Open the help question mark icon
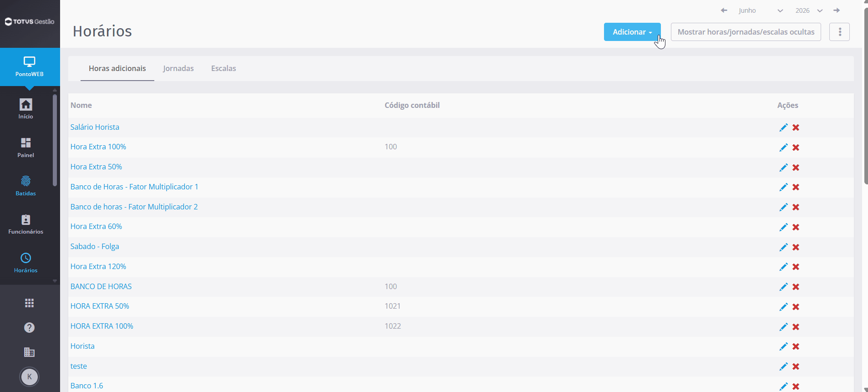 (x=30, y=328)
